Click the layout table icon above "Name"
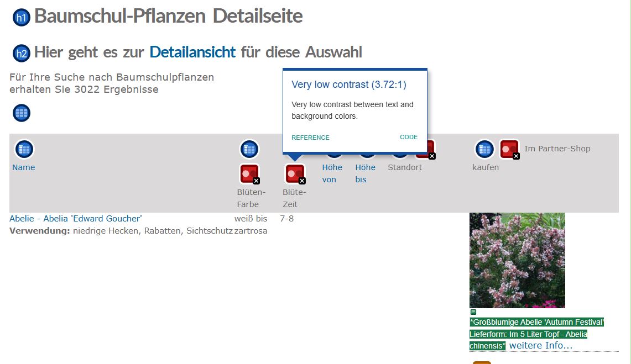 (24, 148)
